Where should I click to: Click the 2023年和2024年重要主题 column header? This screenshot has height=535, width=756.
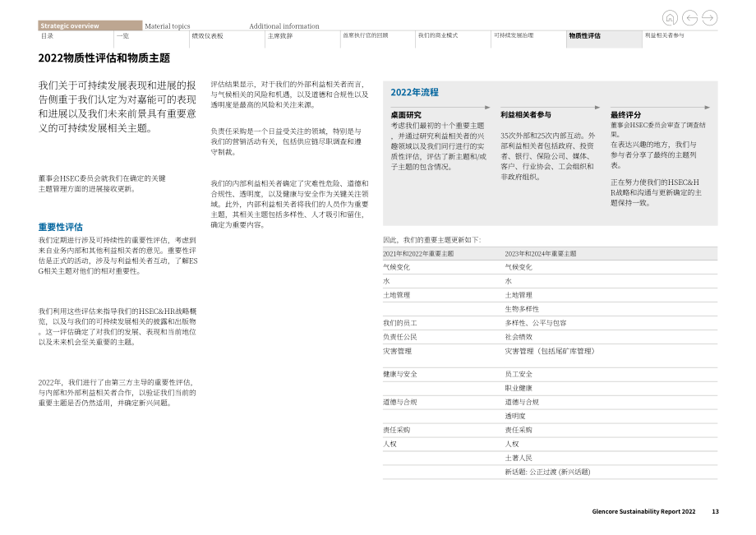541,253
